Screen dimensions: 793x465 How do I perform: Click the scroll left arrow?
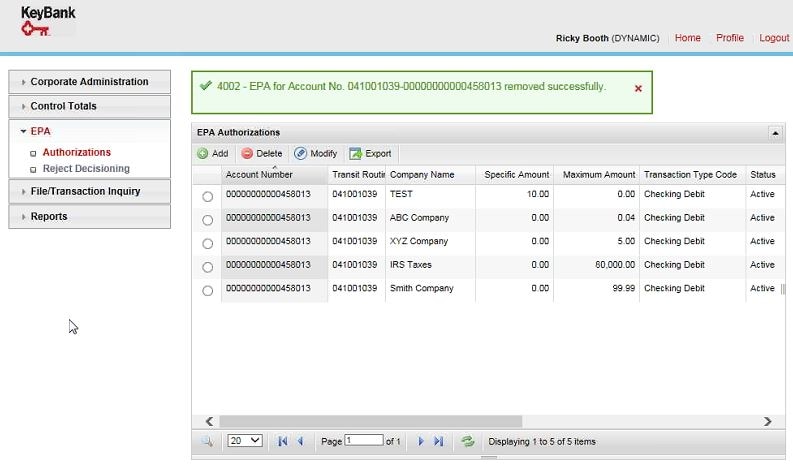click(209, 421)
